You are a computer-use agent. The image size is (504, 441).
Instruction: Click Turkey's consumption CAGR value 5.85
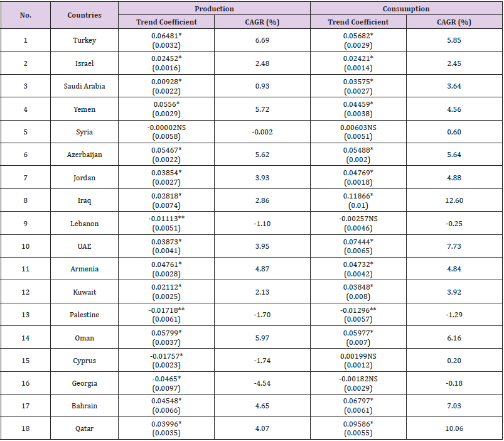click(x=454, y=40)
